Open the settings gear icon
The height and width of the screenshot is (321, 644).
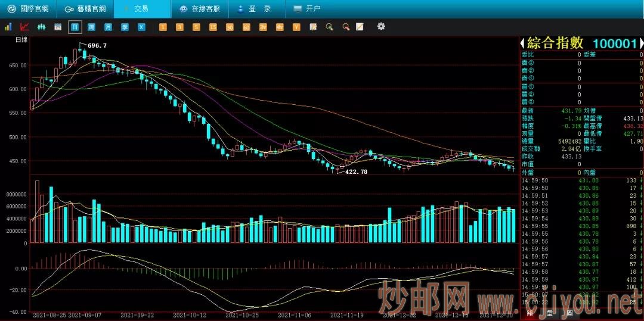[x=381, y=27]
